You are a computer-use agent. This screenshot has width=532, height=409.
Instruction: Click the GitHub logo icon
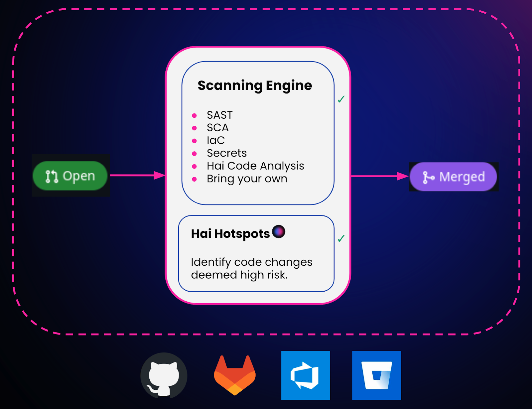(164, 376)
